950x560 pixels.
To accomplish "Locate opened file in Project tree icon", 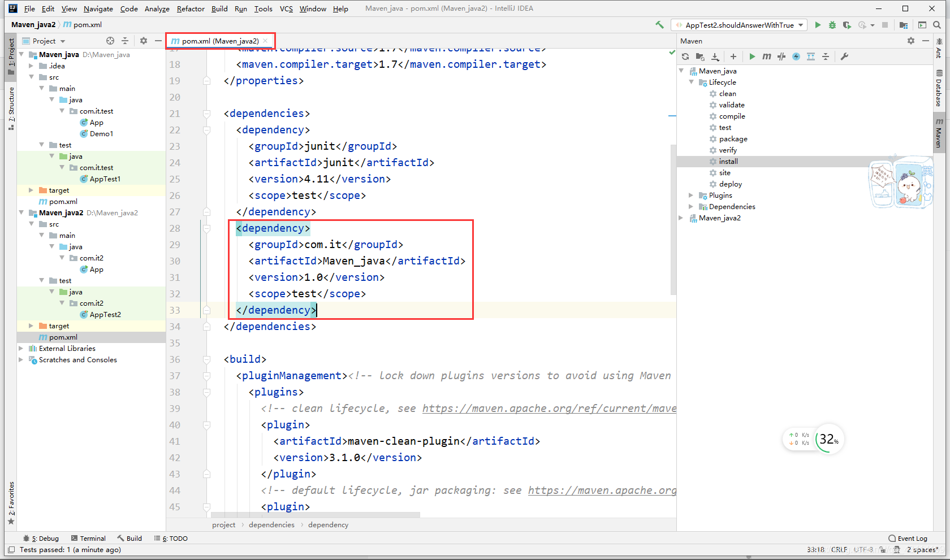I will click(x=110, y=41).
